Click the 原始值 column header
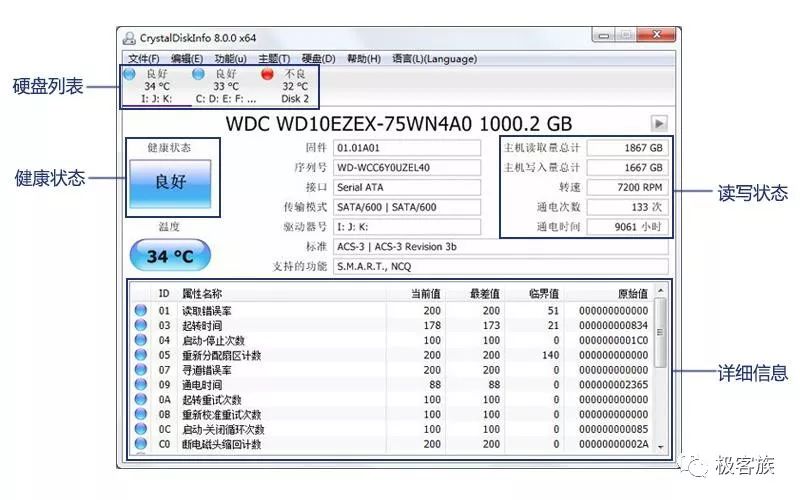Viewport: 800px width, 500px height. [633, 293]
